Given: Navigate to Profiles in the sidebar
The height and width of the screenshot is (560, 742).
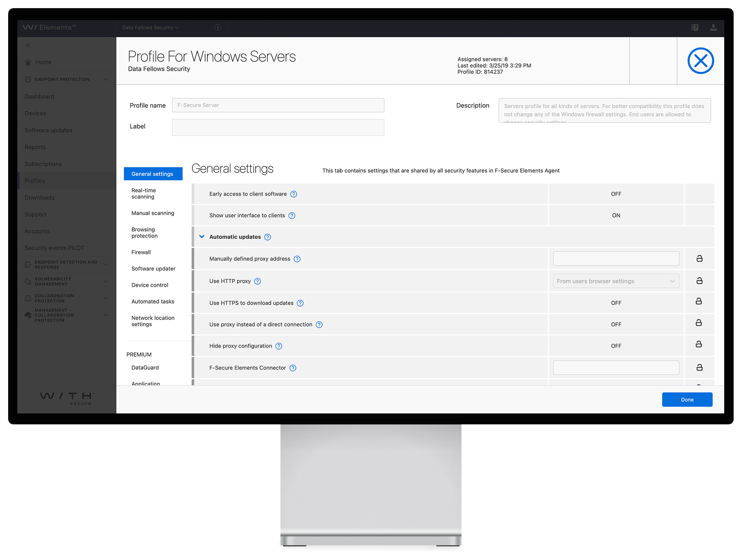Looking at the screenshot, I should tap(34, 180).
